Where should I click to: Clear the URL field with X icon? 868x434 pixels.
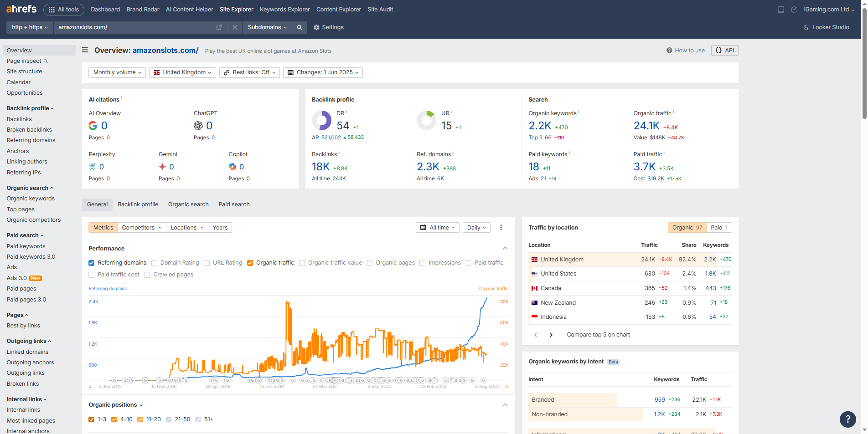(x=235, y=27)
